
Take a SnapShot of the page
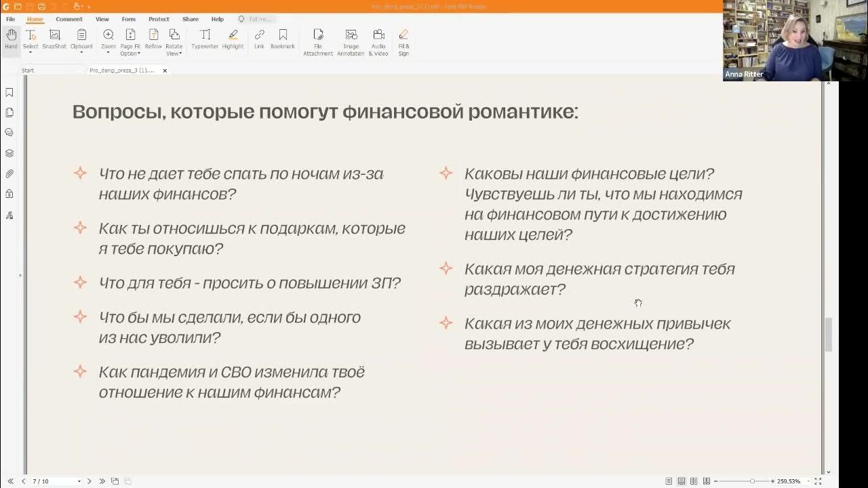[54, 39]
